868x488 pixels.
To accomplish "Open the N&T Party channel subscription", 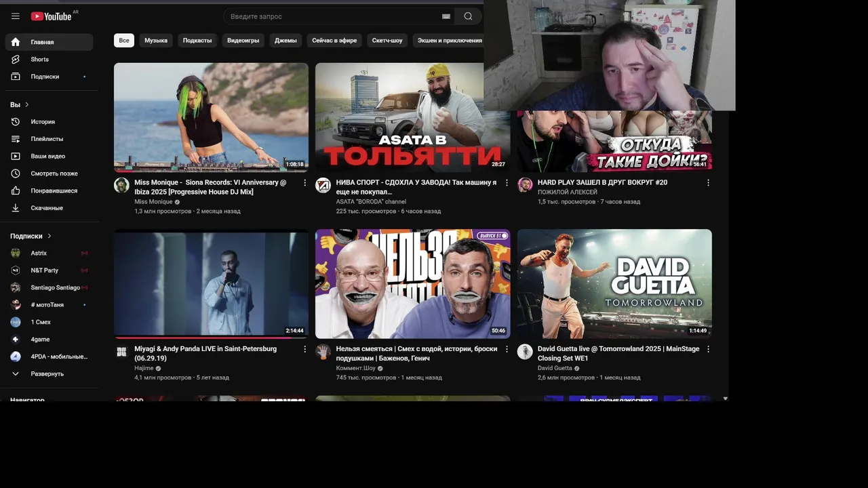I will pyautogui.click(x=49, y=270).
